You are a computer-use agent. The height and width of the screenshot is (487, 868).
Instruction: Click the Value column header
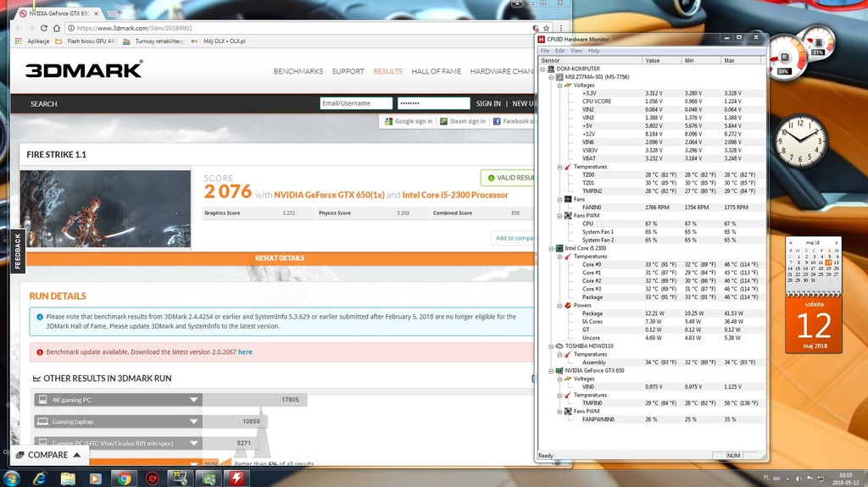click(x=662, y=60)
